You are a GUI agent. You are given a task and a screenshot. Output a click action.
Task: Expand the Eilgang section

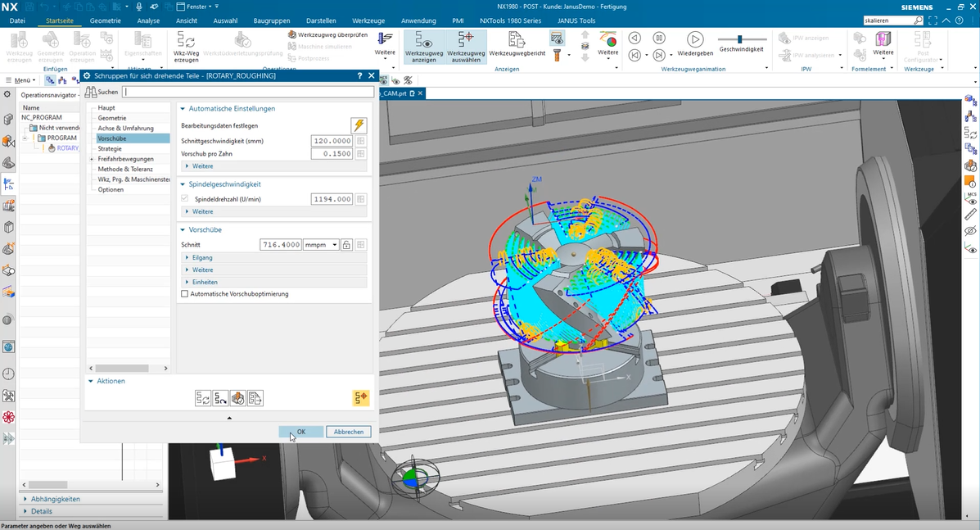point(202,257)
